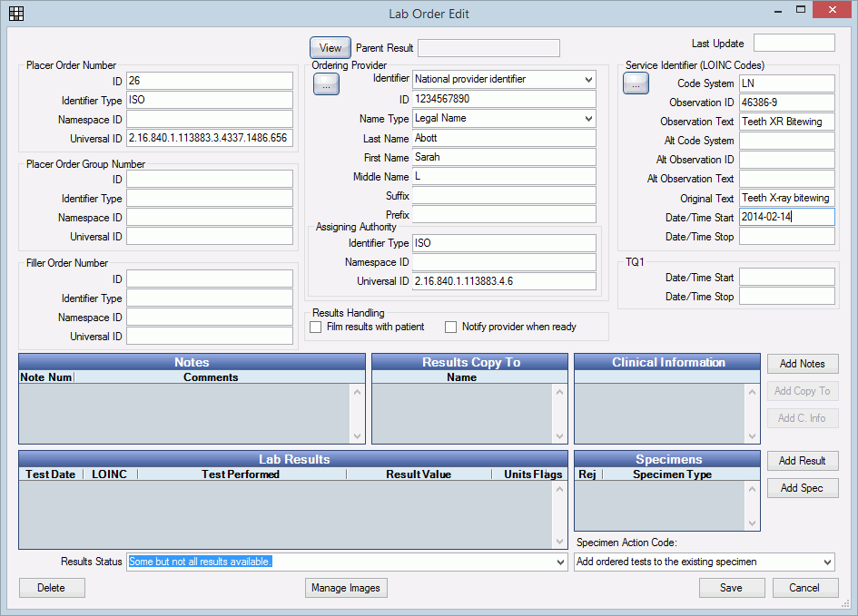Viewport: 858px width, 616px height.
Task: Expand the Specimen Action Code dropdown
Action: tap(825, 562)
